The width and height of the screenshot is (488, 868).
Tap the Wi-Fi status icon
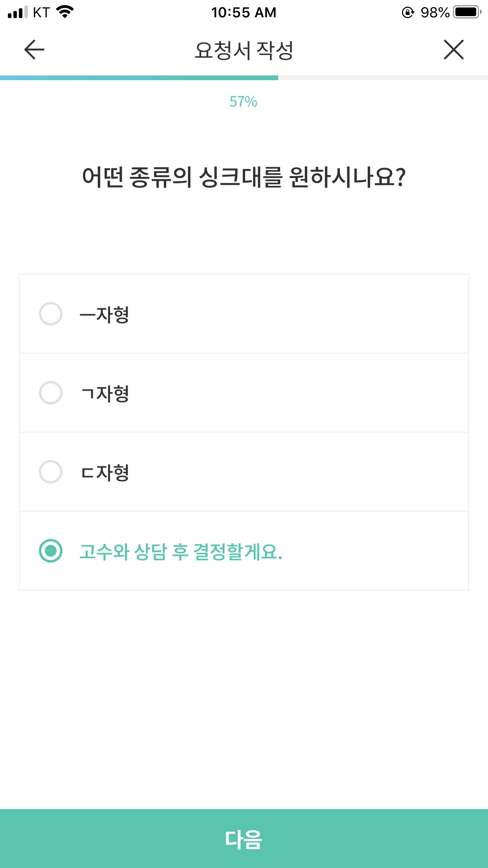click(x=65, y=12)
